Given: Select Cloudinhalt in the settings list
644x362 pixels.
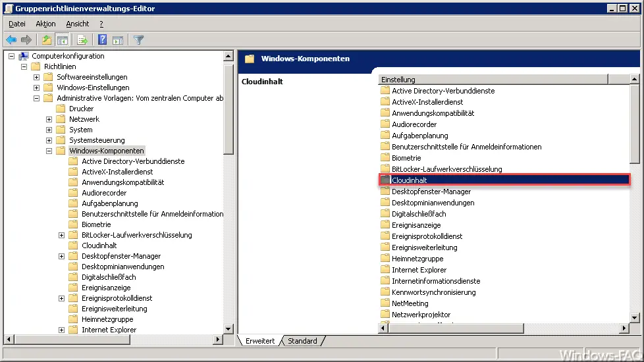Looking at the screenshot, I should (x=504, y=180).
